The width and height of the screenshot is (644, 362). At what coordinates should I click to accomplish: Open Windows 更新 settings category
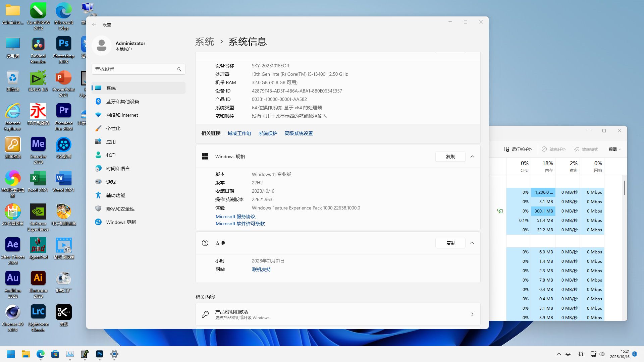[x=139, y=222]
